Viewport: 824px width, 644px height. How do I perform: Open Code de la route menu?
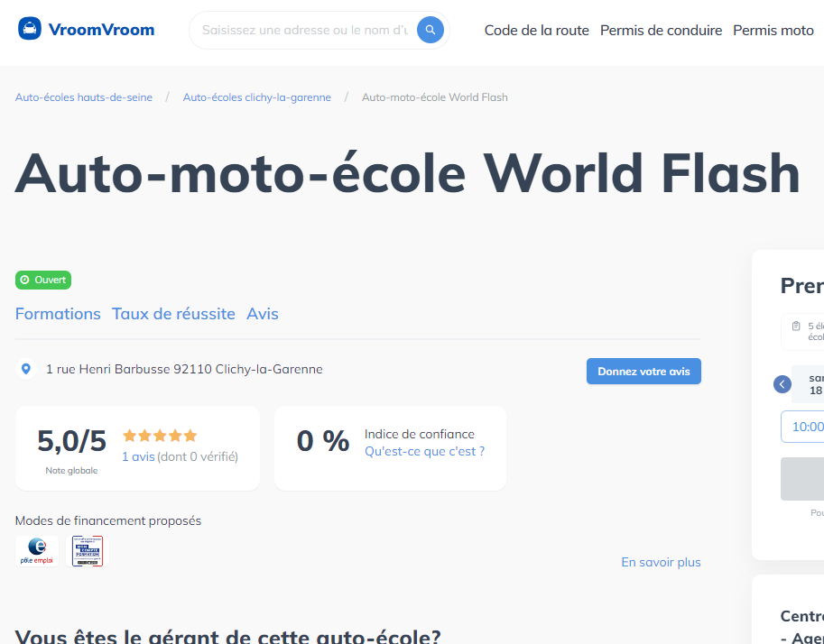(536, 31)
